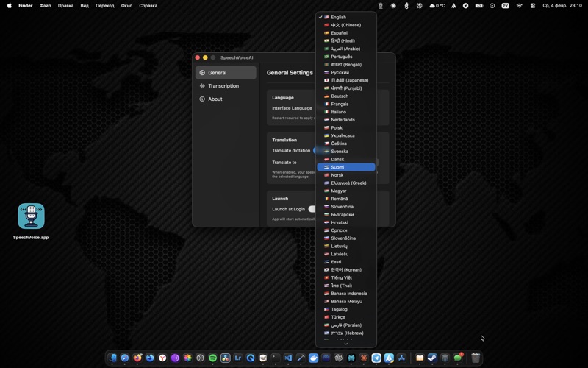Launch Visual Studio Code from dock
This screenshot has height=368, width=588.
[x=288, y=358]
